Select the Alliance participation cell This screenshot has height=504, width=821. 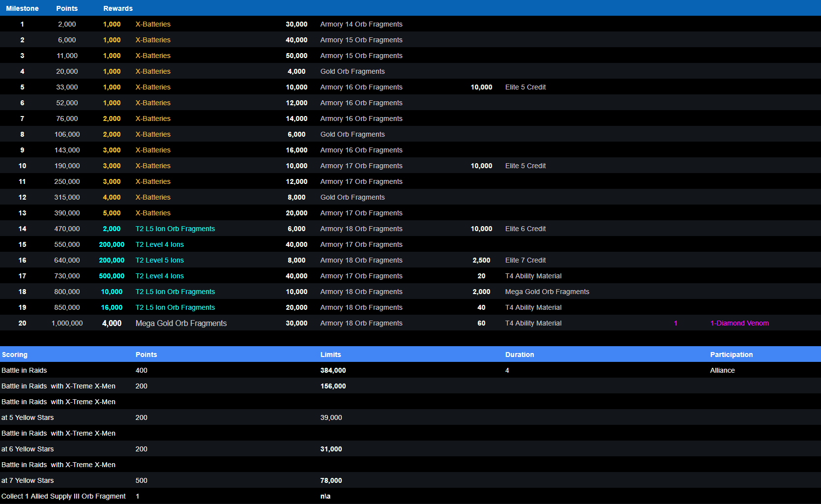[722, 370]
